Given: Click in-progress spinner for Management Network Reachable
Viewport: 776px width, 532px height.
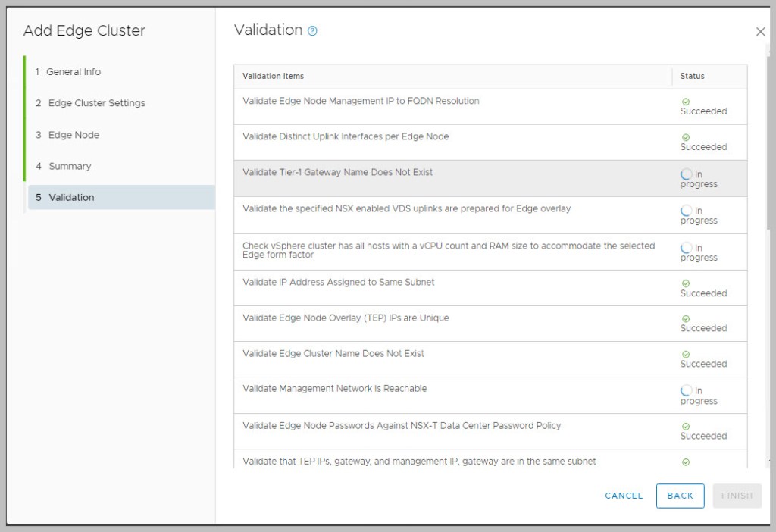Looking at the screenshot, I should click(686, 391).
